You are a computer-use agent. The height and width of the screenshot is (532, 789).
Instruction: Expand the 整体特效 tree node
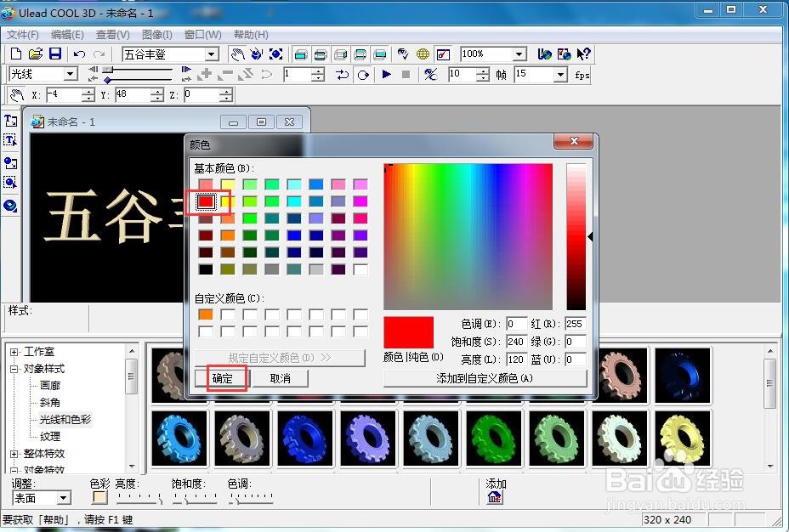(14, 454)
